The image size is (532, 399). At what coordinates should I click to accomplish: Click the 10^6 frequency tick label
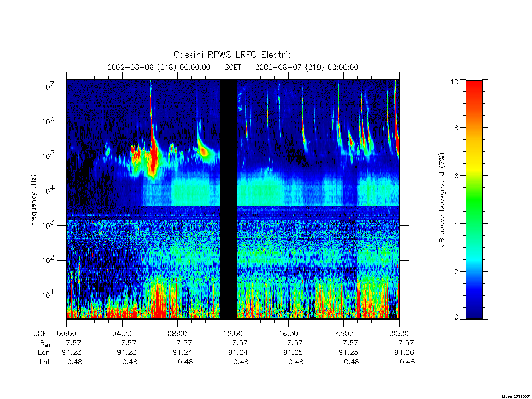pos(49,121)
